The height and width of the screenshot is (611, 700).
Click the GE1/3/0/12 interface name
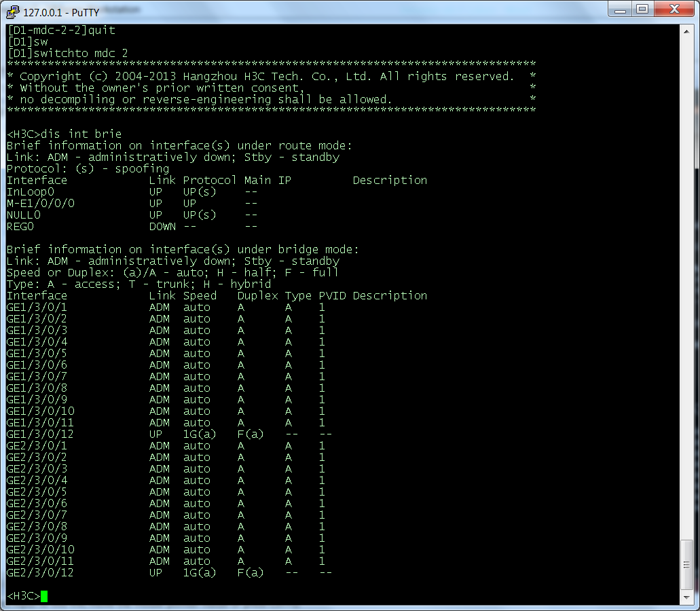41,434
